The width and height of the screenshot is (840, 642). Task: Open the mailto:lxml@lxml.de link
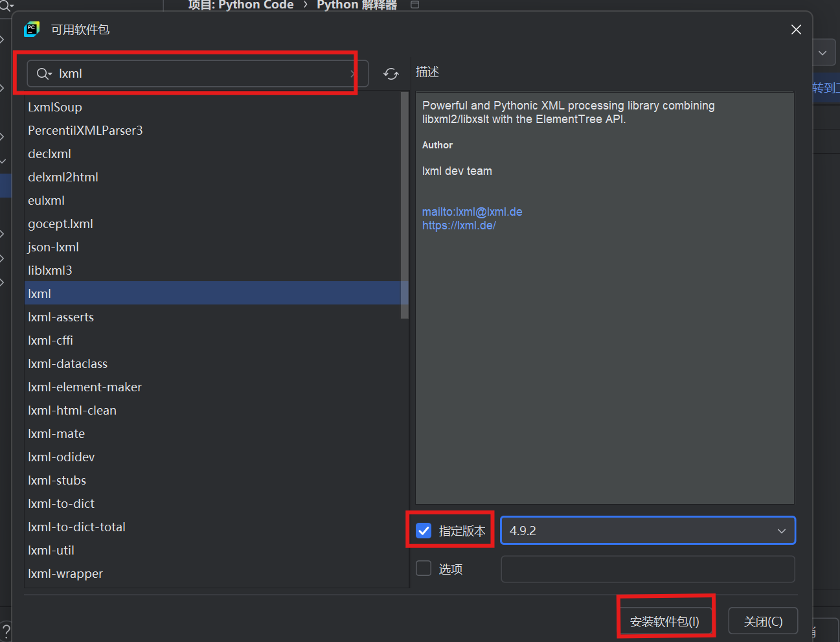pyautogui.click(x=472, y=212)
